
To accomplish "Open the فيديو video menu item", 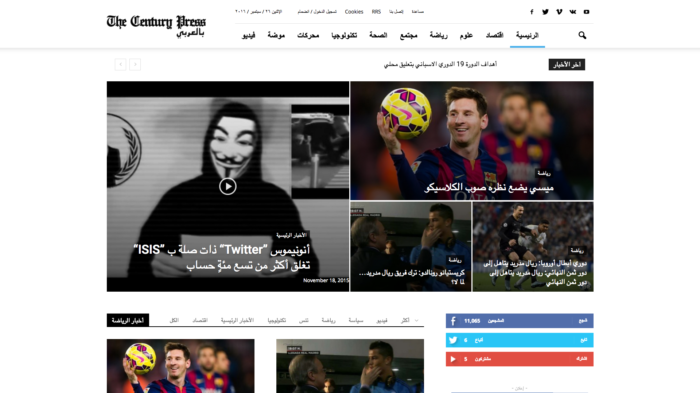I will point(249,35).
